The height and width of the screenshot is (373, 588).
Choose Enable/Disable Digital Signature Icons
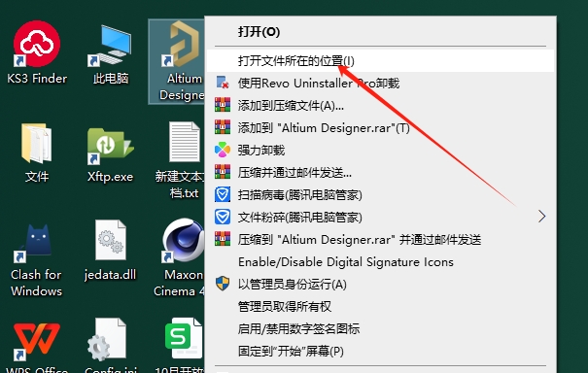(x=380, y=261)
